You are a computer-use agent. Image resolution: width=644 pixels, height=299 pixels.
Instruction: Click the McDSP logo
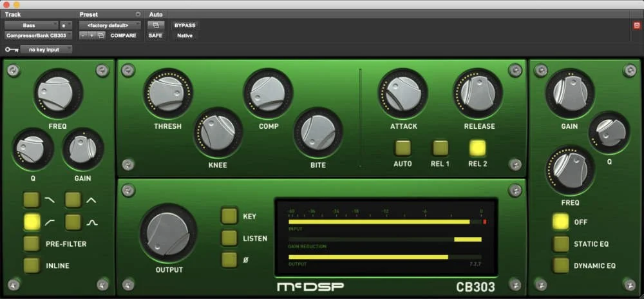[x=311, y=286]
